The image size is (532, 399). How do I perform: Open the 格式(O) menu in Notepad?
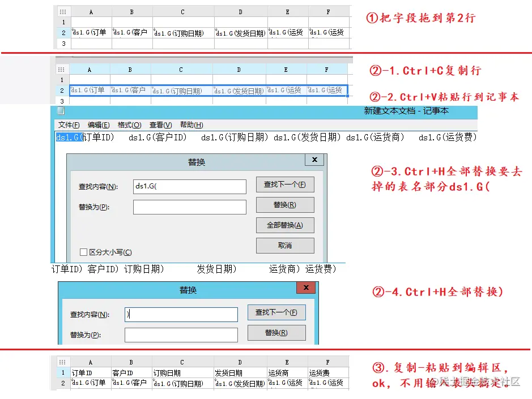point(129,125)
